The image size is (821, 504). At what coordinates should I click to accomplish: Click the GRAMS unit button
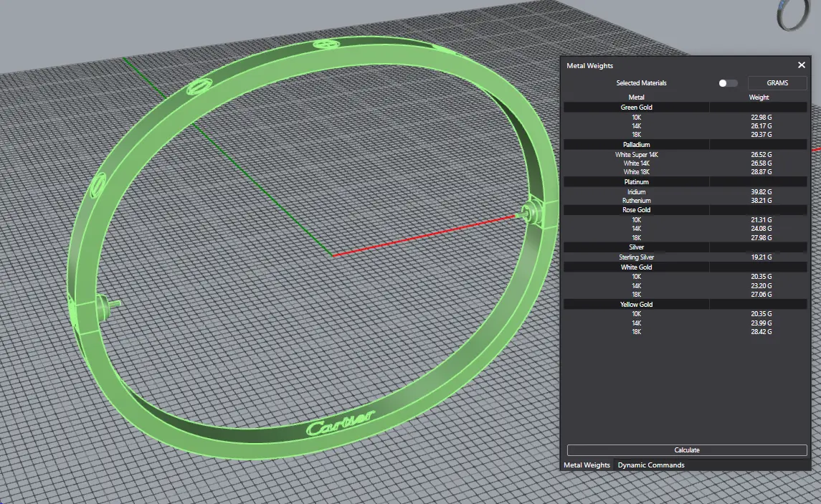(x=777, y=83)
